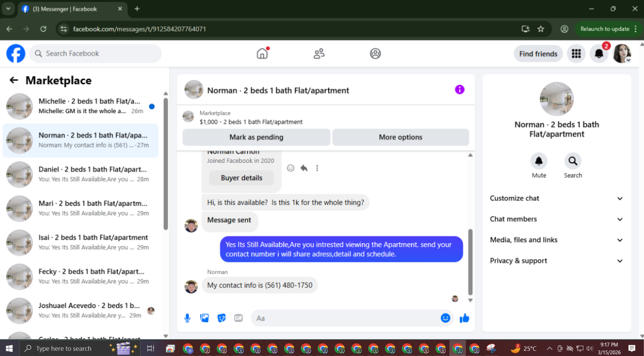The height and width of the screenshot is (356, 644).
Task: Open the 25°C weather widget
Action: click(523, 348)
